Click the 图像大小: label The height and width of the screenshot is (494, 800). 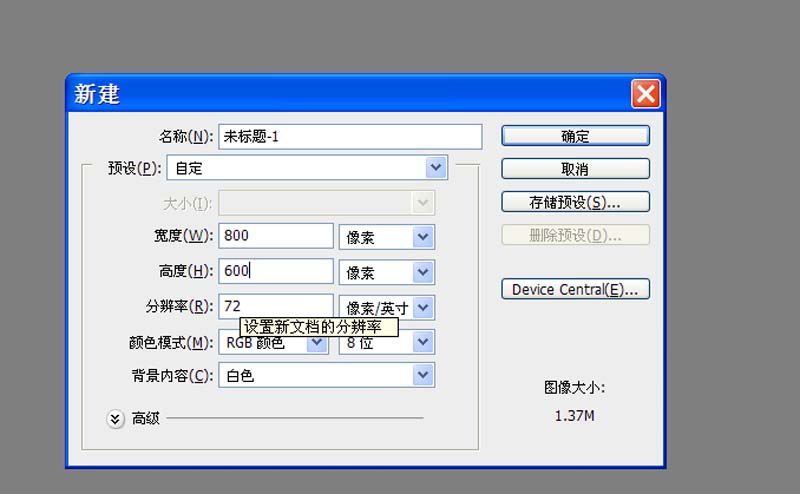click(574, 388)
